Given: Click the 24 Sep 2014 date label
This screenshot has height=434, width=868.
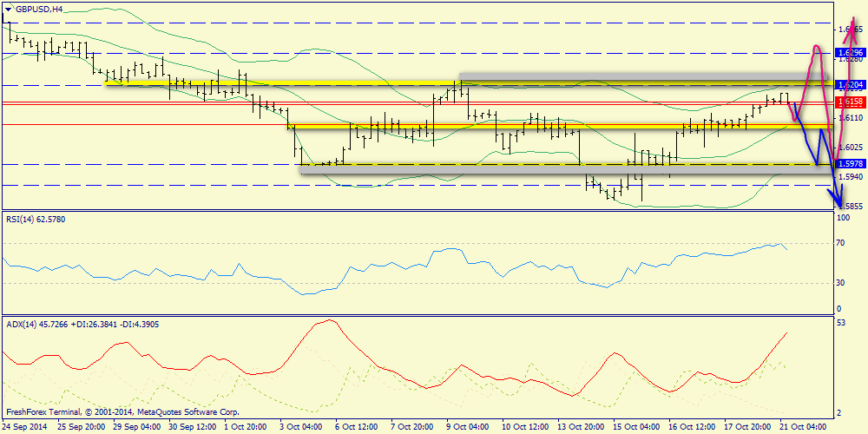Looking at the screenshot, I should [24, 427].
